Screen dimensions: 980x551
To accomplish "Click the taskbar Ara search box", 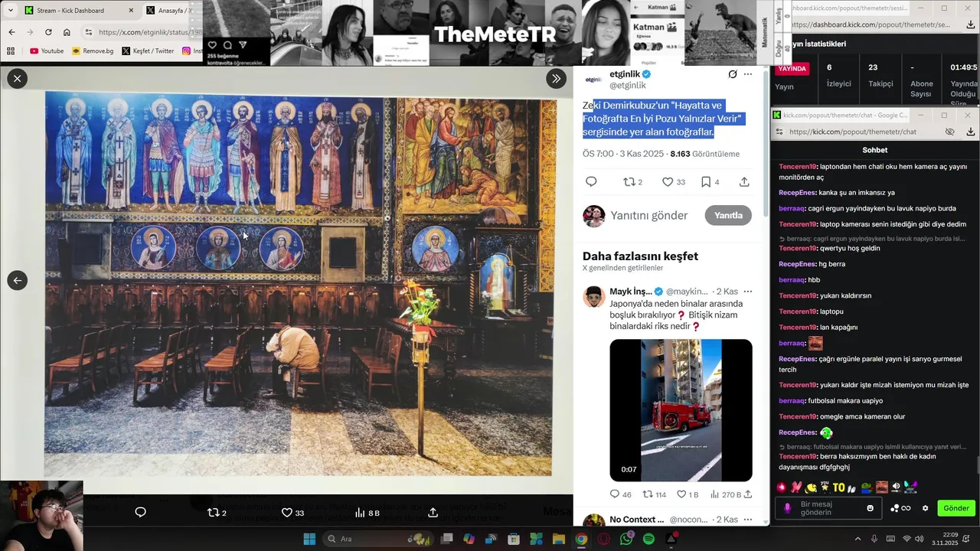I will [377, 539].
